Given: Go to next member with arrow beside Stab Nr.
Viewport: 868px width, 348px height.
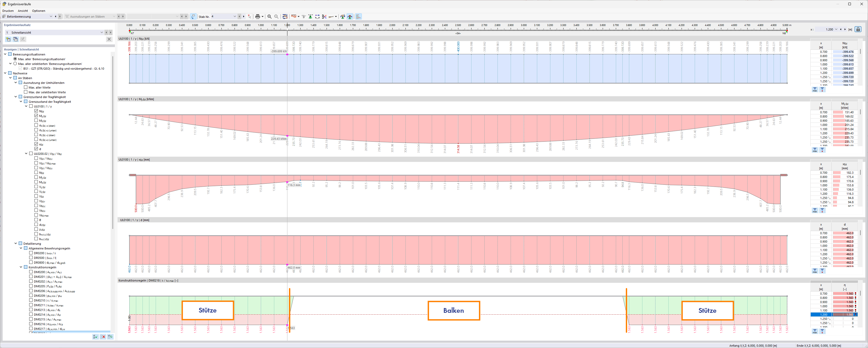Looking at the screenshot, I should pyautogui.click(x=243, y=17).
